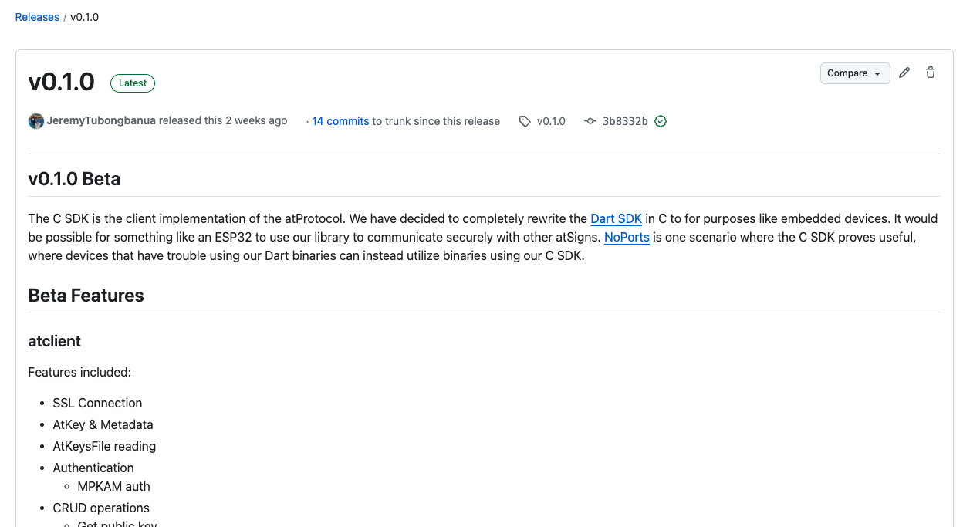
Task: Click the commit icon beside 3b8332b
Action: [590, 121]
